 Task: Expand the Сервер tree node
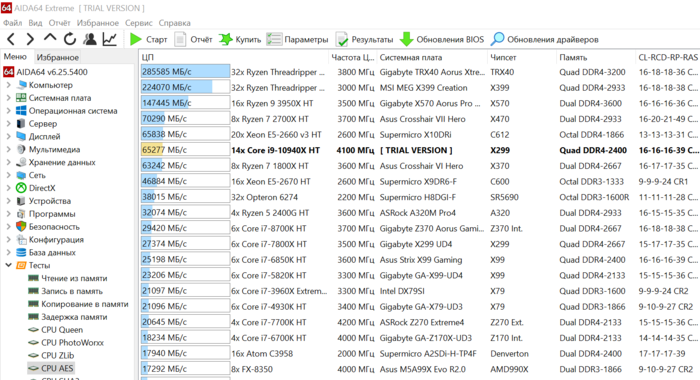point(8,124)
